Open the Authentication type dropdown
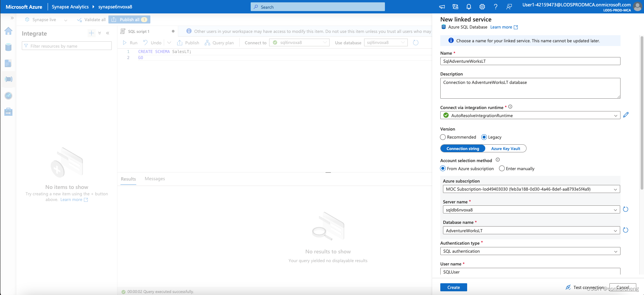The image size is (644, 295). [x=530, y=251]
